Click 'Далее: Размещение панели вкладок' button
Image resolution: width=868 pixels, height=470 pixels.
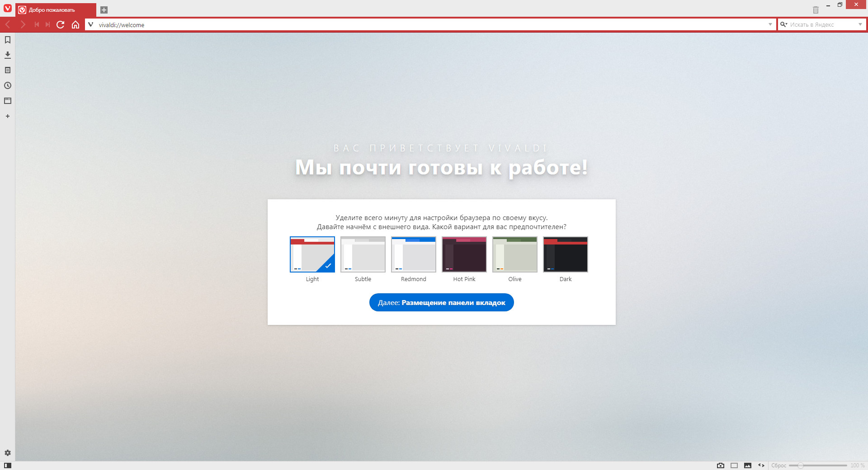pyautogui.click(x=442, y=302)
